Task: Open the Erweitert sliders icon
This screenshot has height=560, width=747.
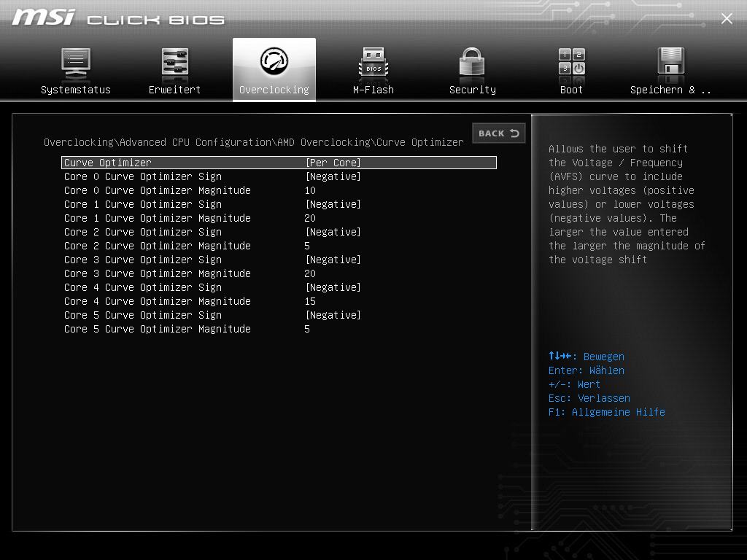Action: tap(175, 62)
